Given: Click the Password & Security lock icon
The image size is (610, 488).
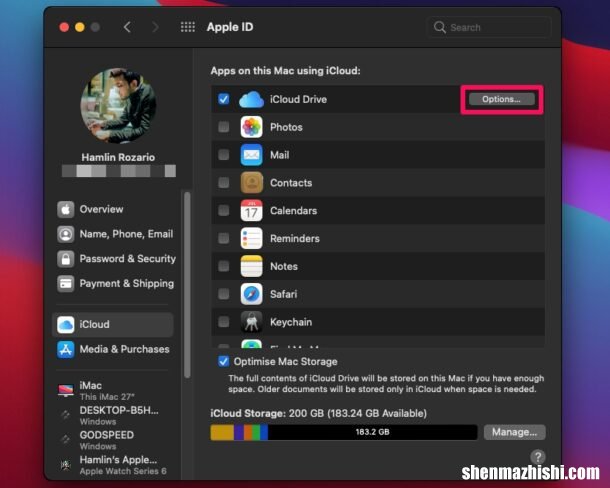Looking at the screenshot, I should point(66,259).
